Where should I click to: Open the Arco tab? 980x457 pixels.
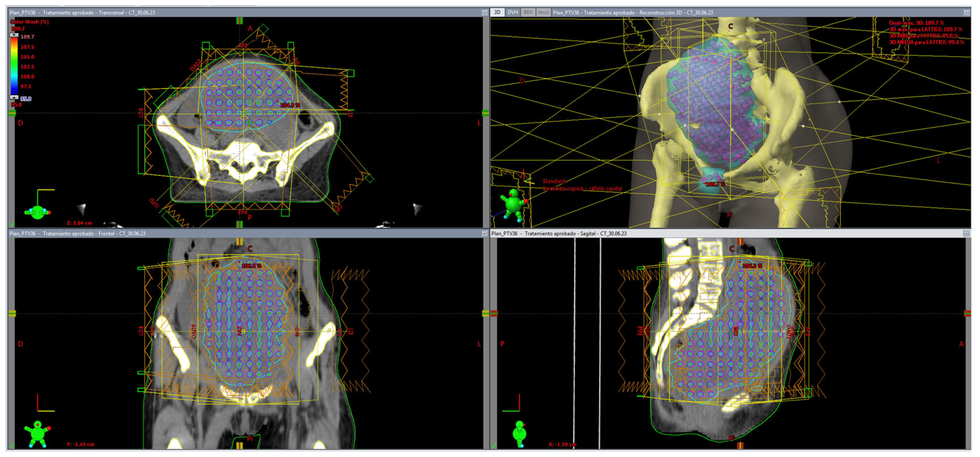point(543,12)
